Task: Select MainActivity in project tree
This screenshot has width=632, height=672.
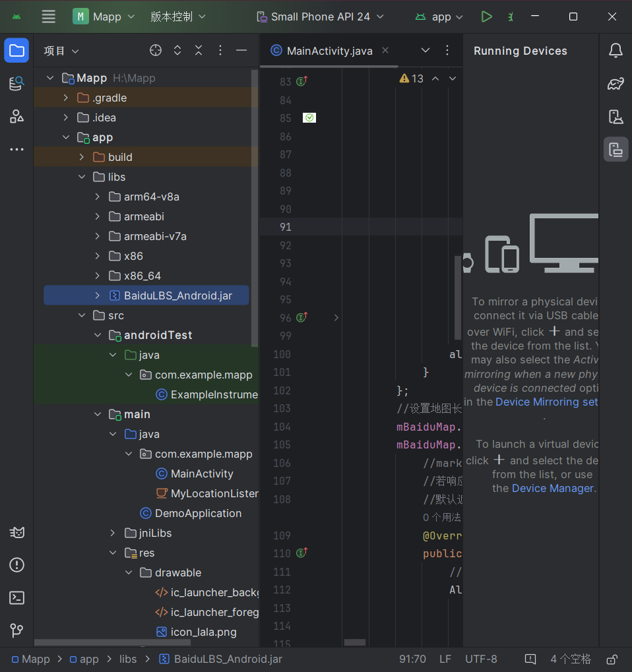Action: 202,473
